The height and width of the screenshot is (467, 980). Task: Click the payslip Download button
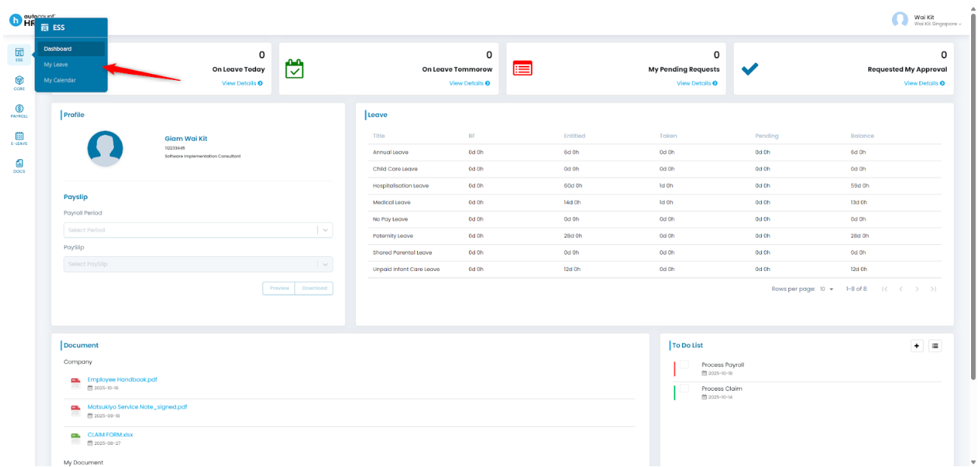pos(314,289)
